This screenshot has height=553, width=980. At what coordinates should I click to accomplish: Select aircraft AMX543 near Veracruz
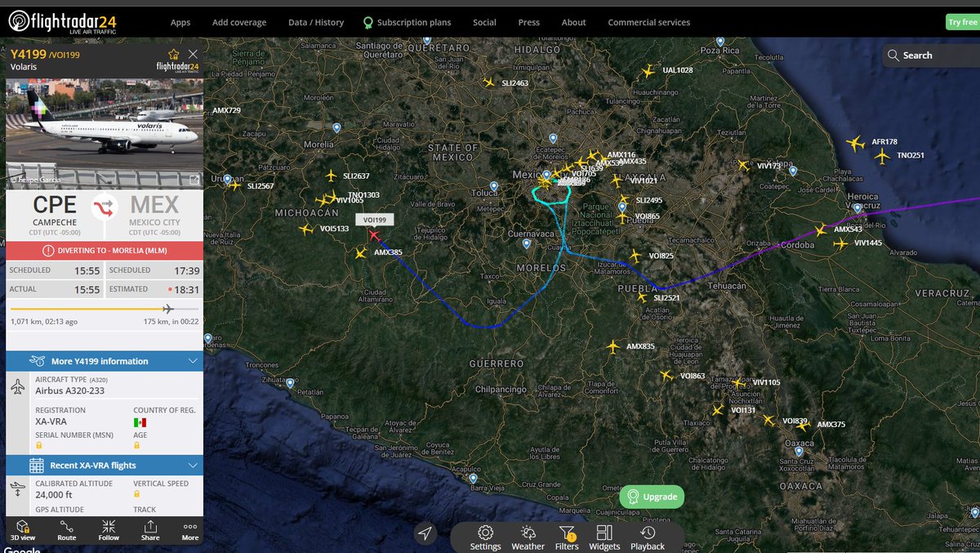click(822, 230)
